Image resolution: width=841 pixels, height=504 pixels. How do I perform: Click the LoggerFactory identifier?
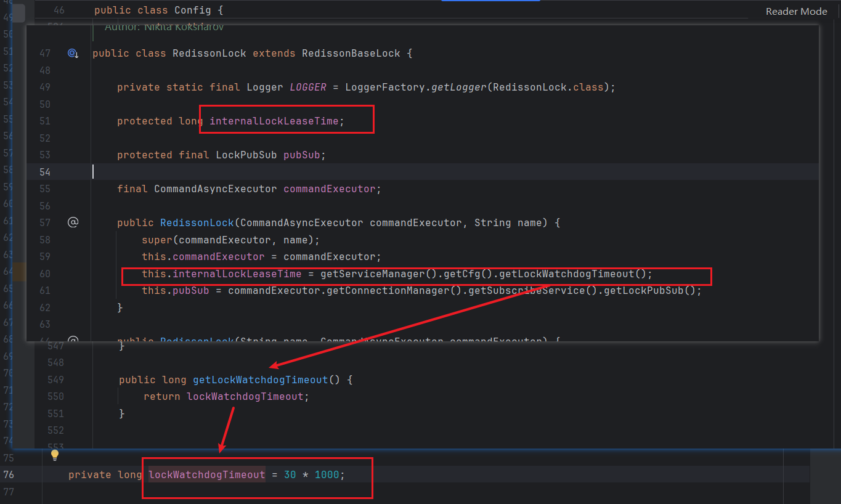tap(385, 87)
